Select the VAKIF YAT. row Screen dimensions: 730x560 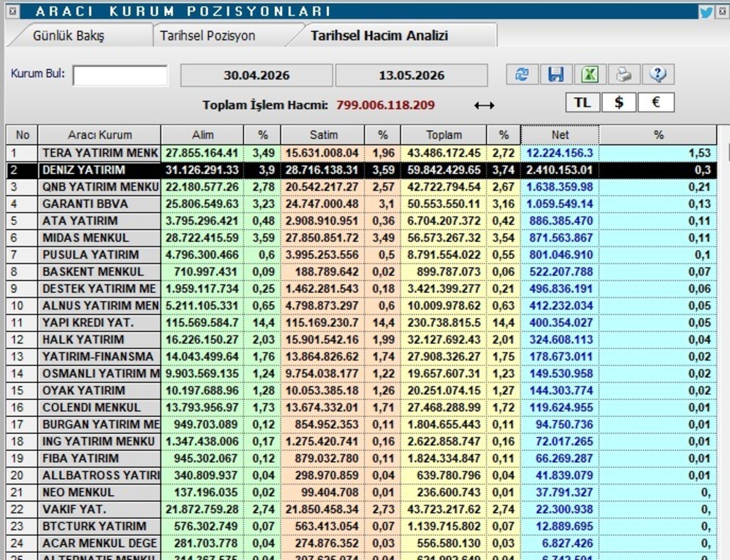(x=363, y=510)
